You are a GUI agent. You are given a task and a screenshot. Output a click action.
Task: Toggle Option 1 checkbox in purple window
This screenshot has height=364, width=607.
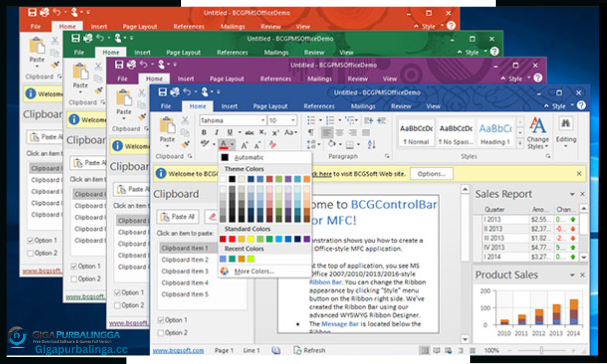(117, 293)
